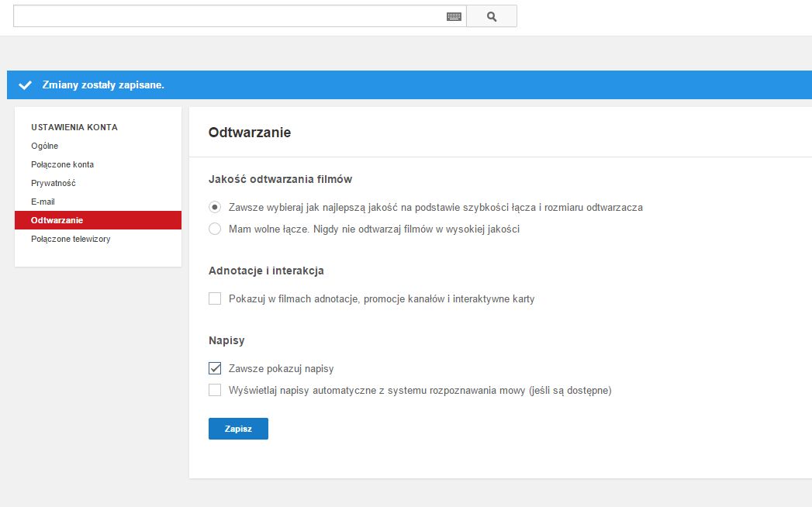Enable 'Pokazuj w filmach adnotacje' checkbox
Screen dimensions: 812x507
click(214, 298)
